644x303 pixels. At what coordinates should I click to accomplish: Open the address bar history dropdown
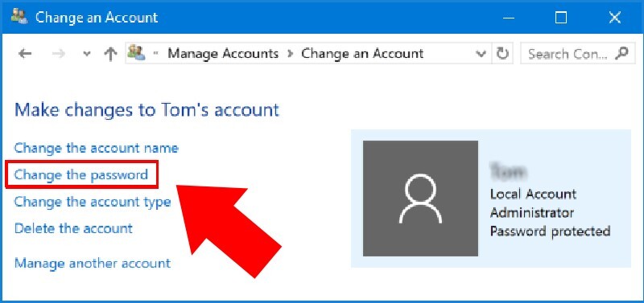coord(480,54)
